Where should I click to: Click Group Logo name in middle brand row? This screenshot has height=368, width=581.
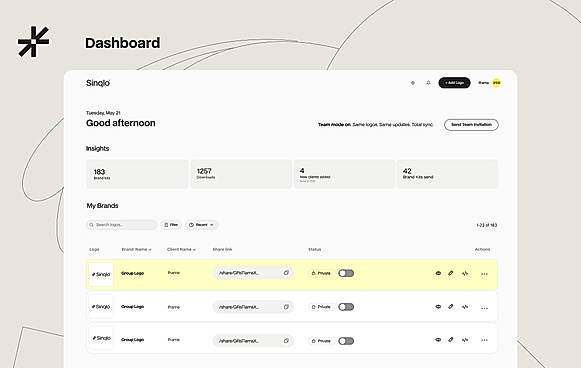[x=133, y=307]
